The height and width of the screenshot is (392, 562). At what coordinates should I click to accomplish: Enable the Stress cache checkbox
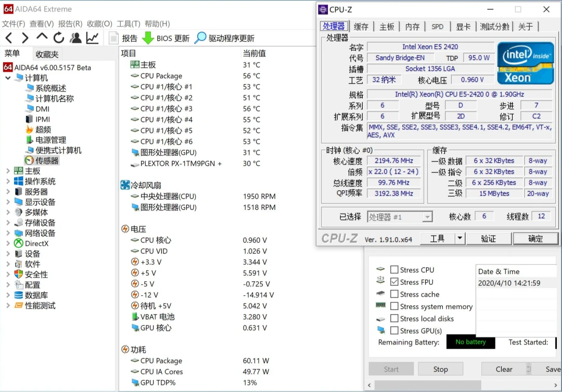tap(394, 294)
